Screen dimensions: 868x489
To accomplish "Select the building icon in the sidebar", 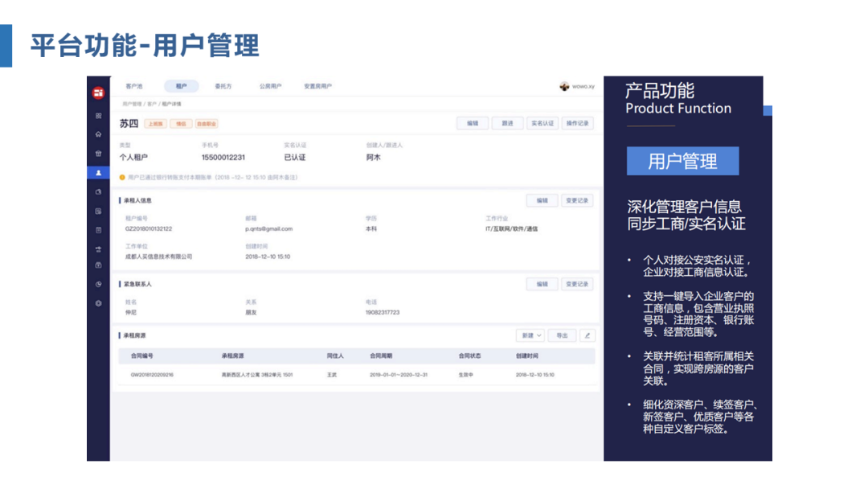I will click(99, 154).
